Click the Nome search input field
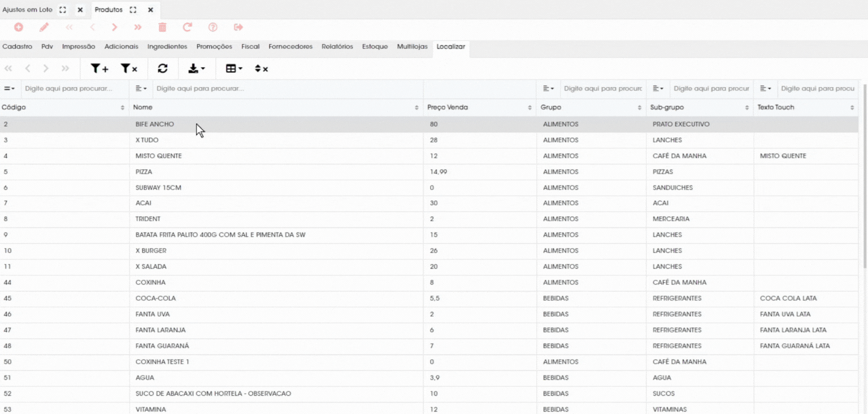Viewport: 868px width, 414px height. pos(288,89)
